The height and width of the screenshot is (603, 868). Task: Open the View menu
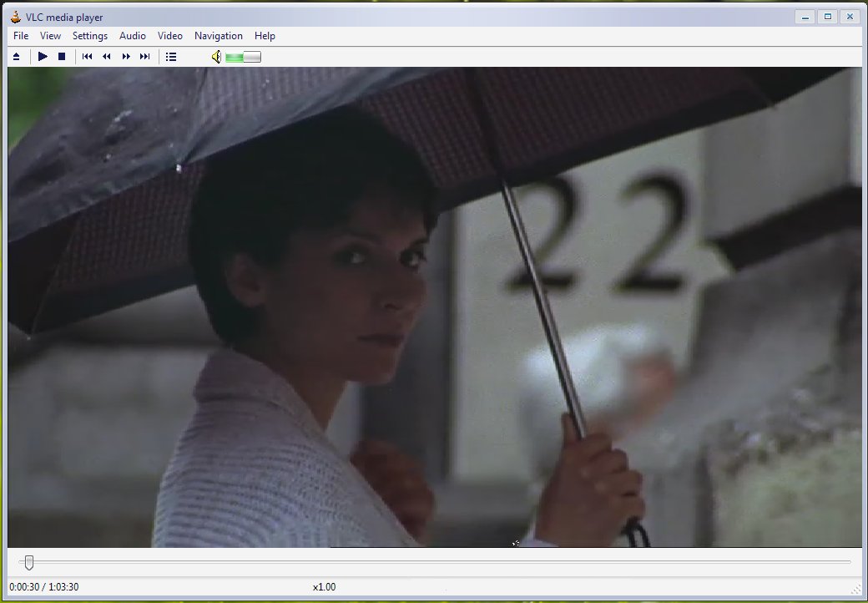[50, 35]
